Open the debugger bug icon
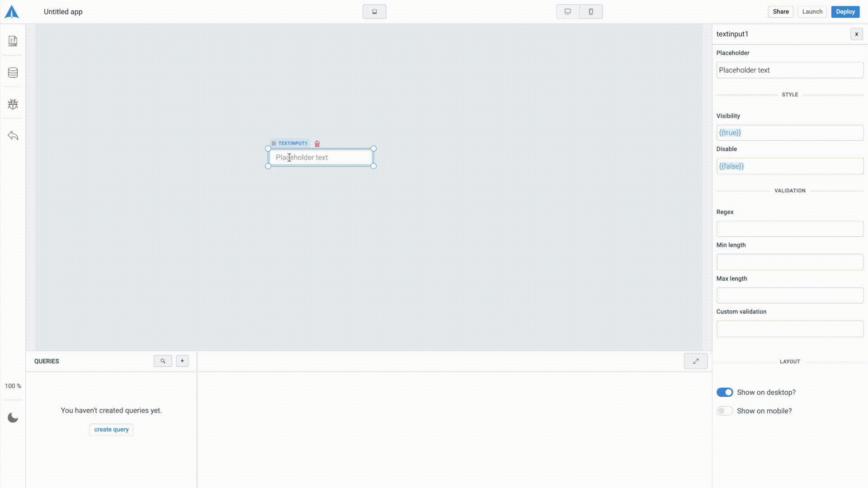Screen dimensions: 868x488 [13, 104]
